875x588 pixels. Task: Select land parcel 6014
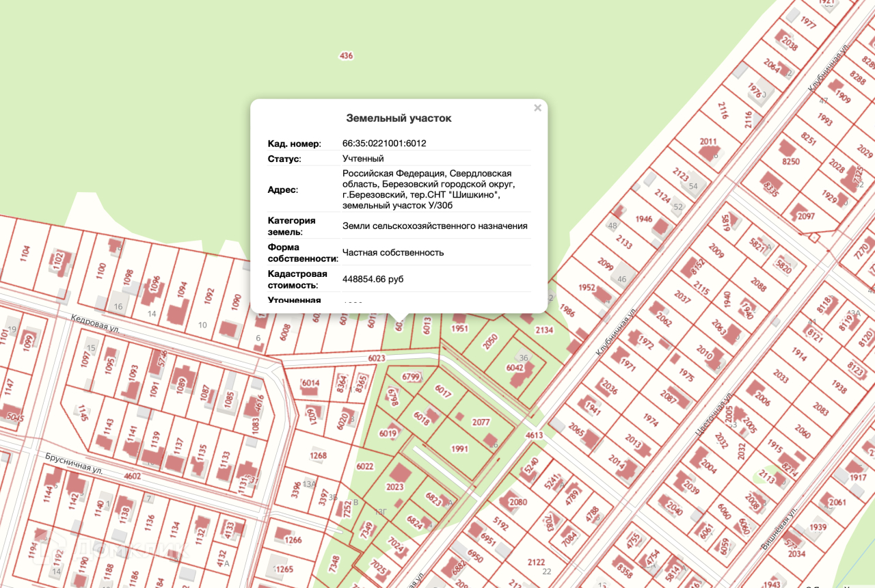310,383
